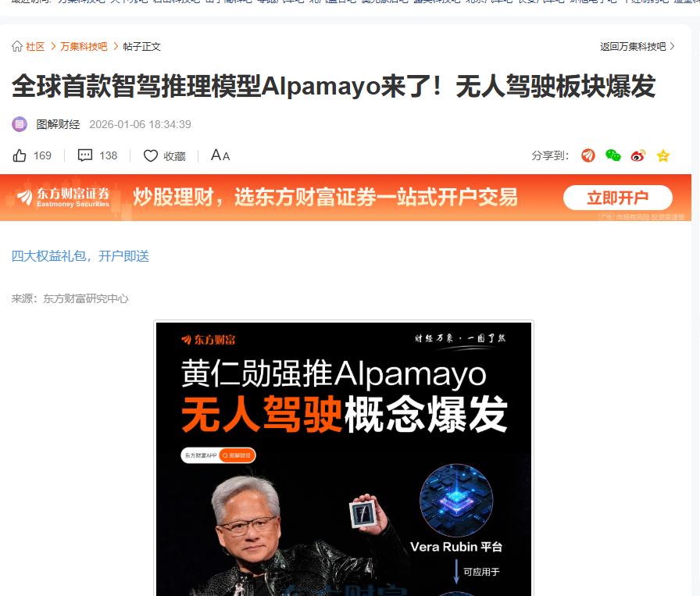Click the chevron after 返回万集科技吧
Screen dimensions: 700x596
point(673,46)
